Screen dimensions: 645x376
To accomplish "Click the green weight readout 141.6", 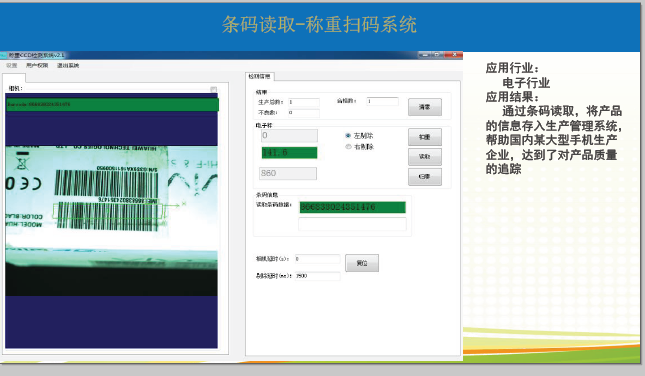I will 290,153.
